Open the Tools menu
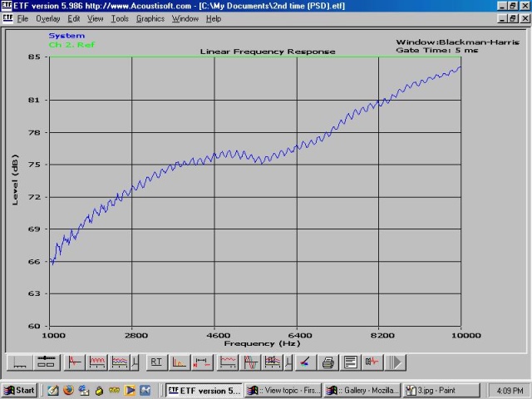 (120, 18)
